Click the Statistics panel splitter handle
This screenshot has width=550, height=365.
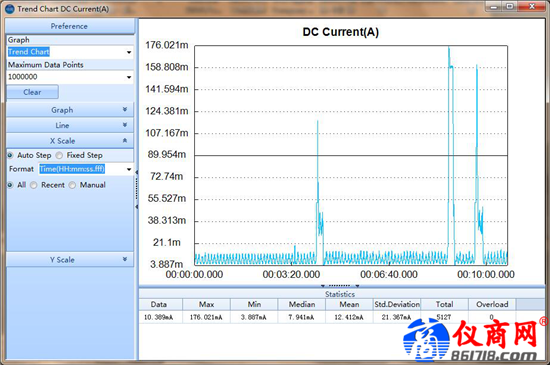click(340, 285)
